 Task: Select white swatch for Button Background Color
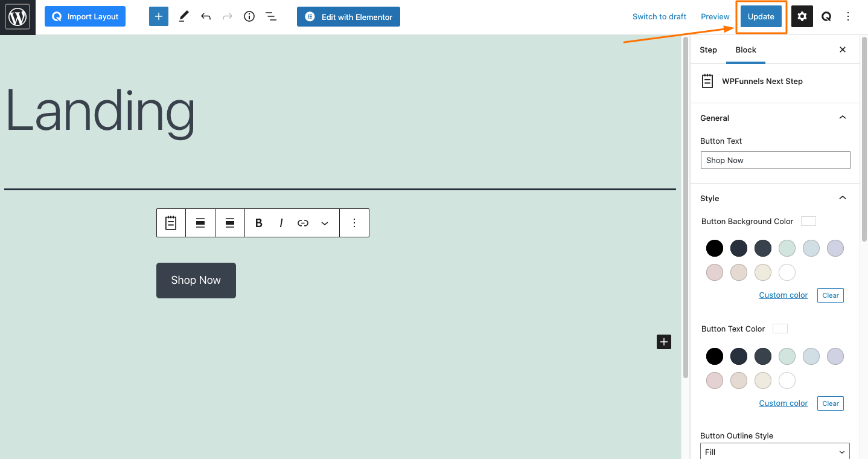point(787,272)
